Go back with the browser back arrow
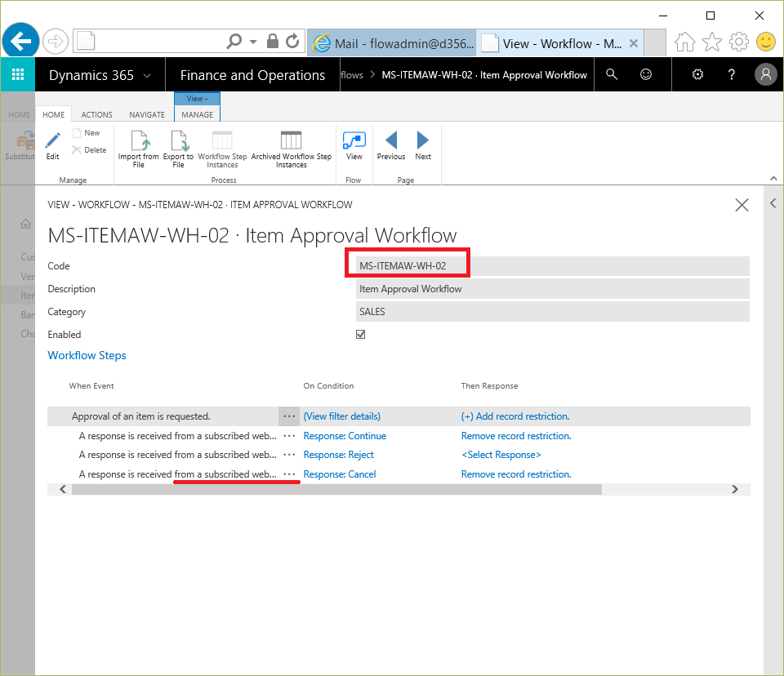 tap(20, 41)
